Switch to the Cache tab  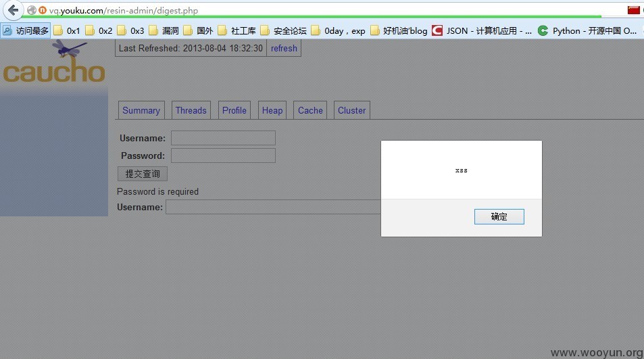click(x=310, y=110)
